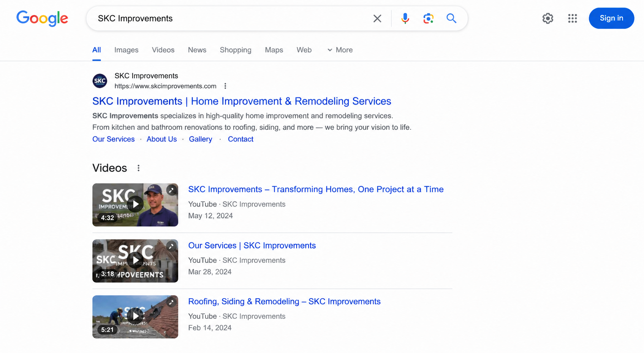This screenshot has width=644, height=353.
Task: Open the Contact sitelink
Action: click(x=241, y=139)
